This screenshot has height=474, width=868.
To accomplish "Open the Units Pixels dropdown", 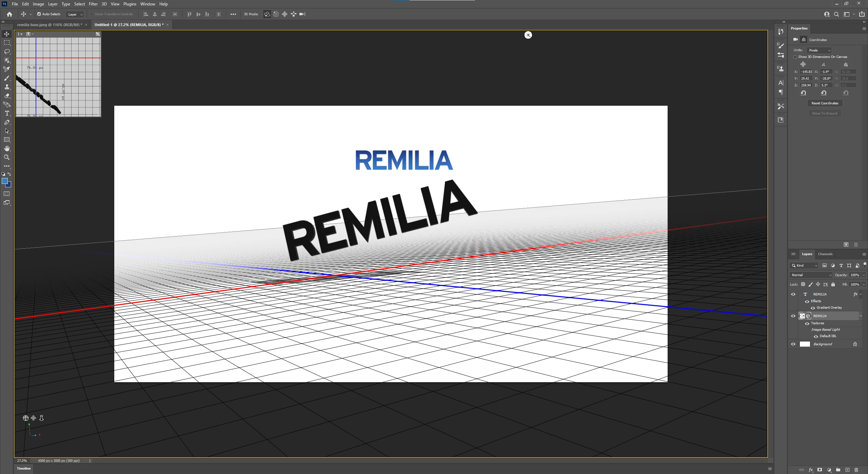I will point(820,50).
